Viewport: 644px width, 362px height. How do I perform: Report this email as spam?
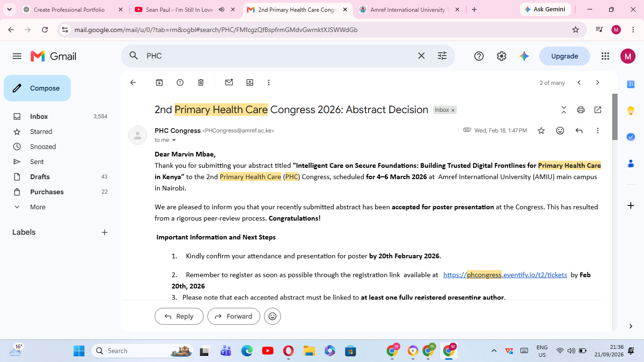pyautogui.click(x=180, y=82)
